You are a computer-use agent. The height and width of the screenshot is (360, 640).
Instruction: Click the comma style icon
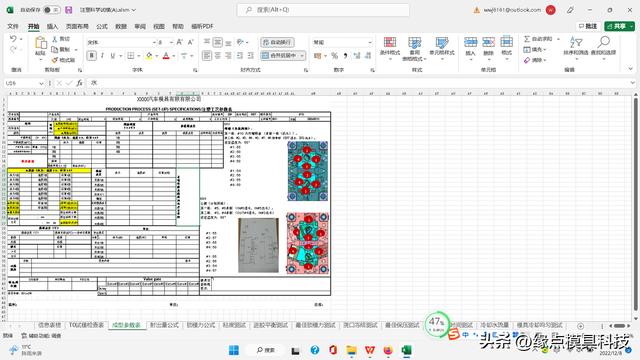click(x=346, y=56)
